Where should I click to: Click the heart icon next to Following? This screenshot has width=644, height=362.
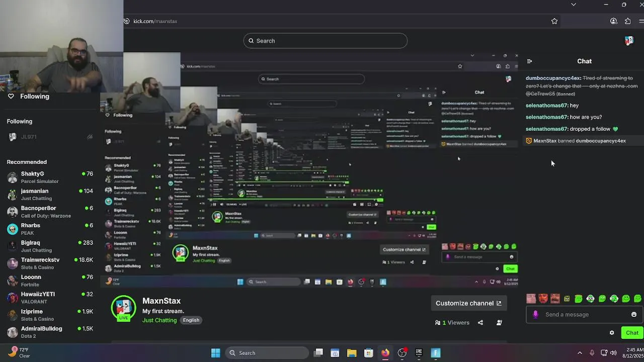point(11,96)
